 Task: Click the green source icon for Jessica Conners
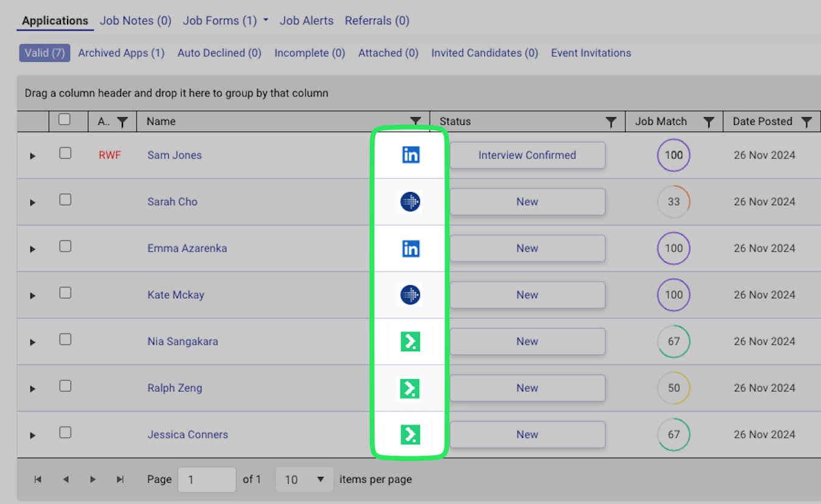(x=410, y=435)
